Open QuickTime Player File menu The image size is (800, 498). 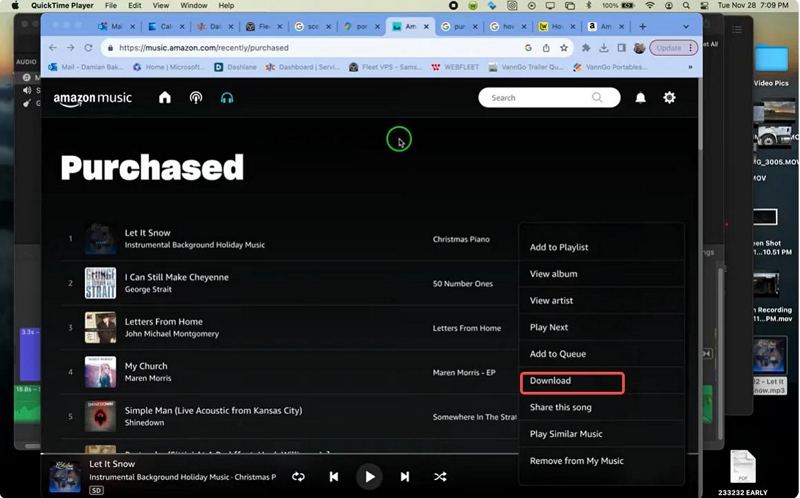111,6
